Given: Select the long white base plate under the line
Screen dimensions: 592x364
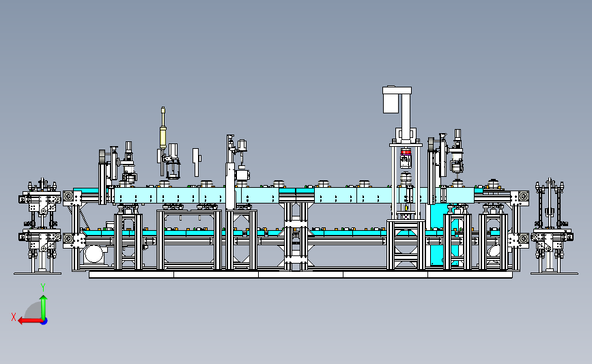Looking at the screenshot, I should click(x=300, y=275).
